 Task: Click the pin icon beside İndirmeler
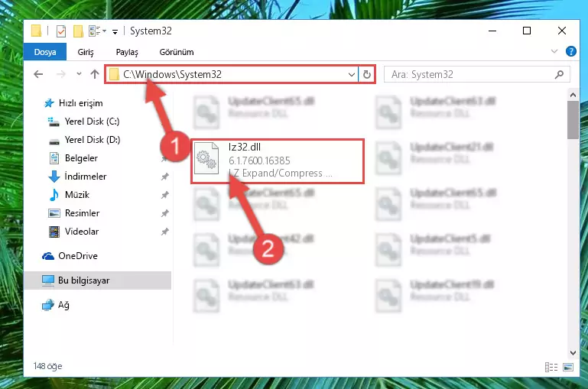[x=164, y=177]
